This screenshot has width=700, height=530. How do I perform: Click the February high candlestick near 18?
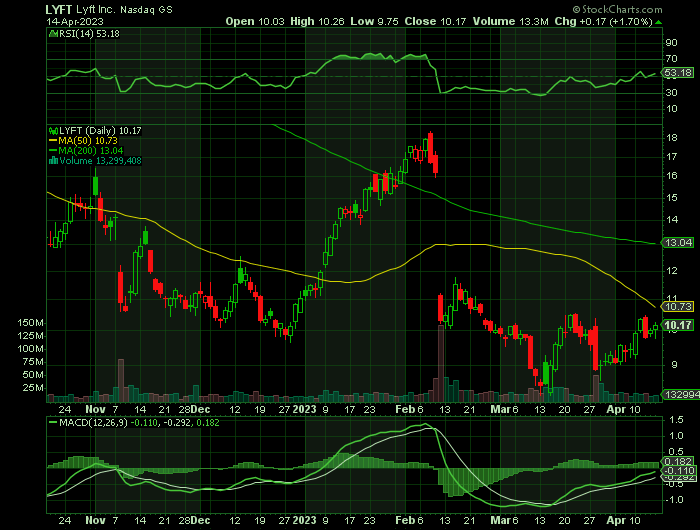click(430, 146)
